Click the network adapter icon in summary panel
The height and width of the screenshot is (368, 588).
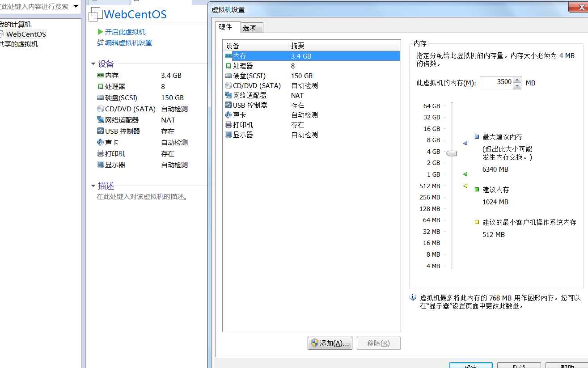pos(101,120)
